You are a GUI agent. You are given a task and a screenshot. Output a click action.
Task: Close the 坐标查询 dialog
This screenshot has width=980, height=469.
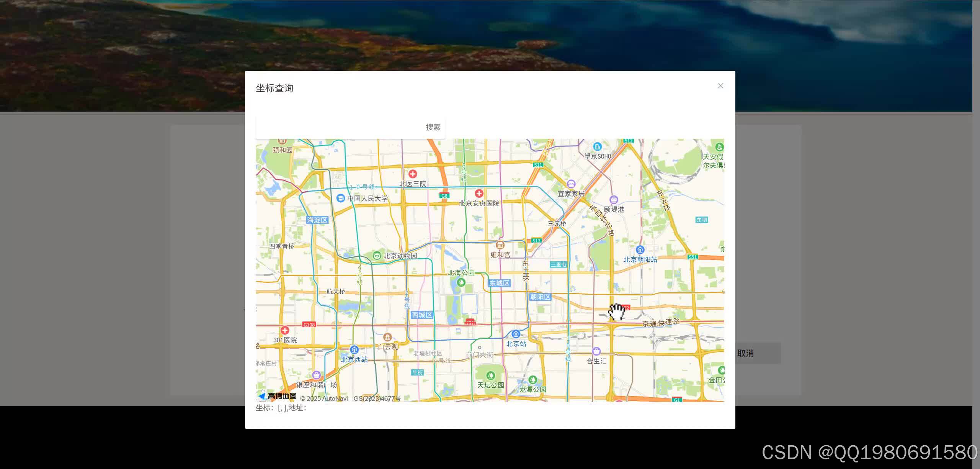point(720,86)
